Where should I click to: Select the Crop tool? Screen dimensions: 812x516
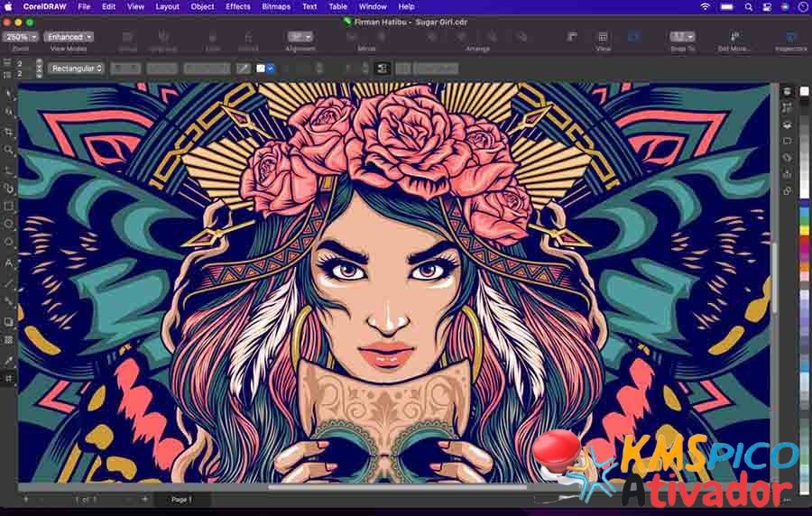point(9,132)
